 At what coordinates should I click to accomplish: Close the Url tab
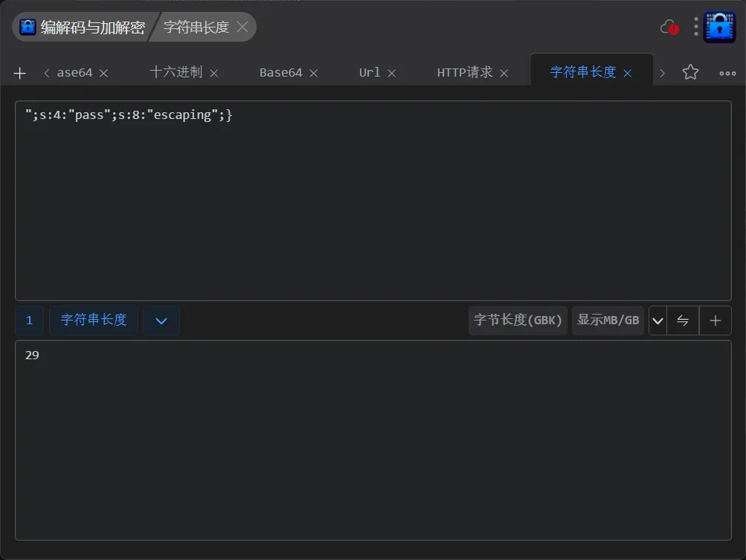pos(392,73)
